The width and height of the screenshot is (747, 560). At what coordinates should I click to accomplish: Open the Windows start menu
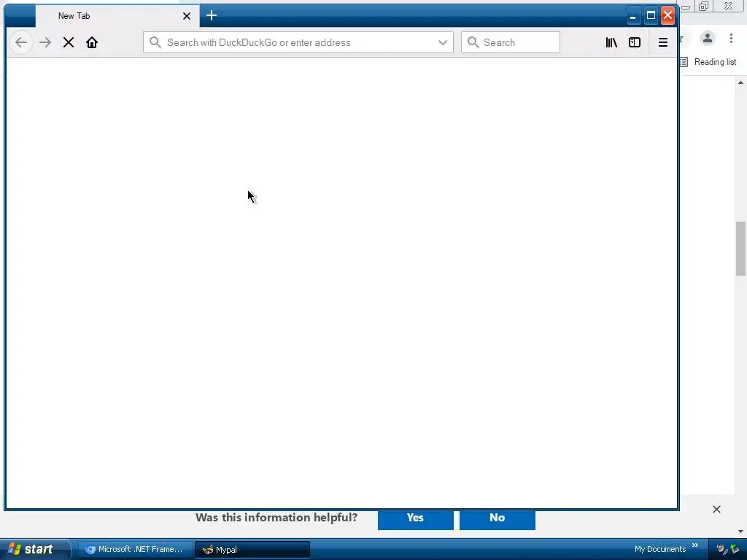34,550
